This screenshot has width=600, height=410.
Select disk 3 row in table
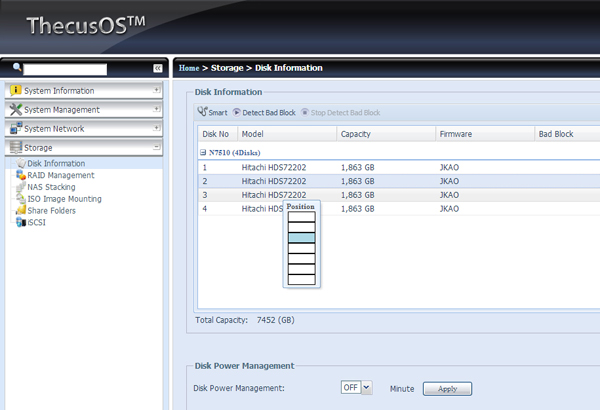pos(400,195)
